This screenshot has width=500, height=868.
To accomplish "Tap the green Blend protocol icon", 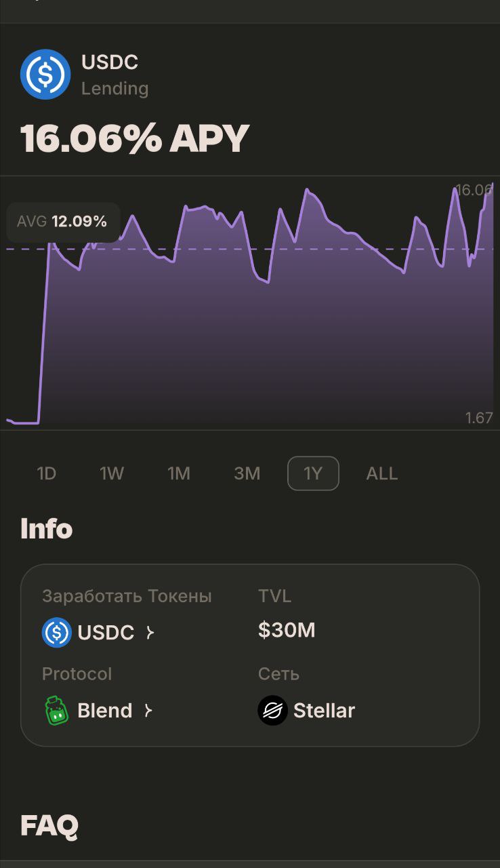I will point(57,711).
